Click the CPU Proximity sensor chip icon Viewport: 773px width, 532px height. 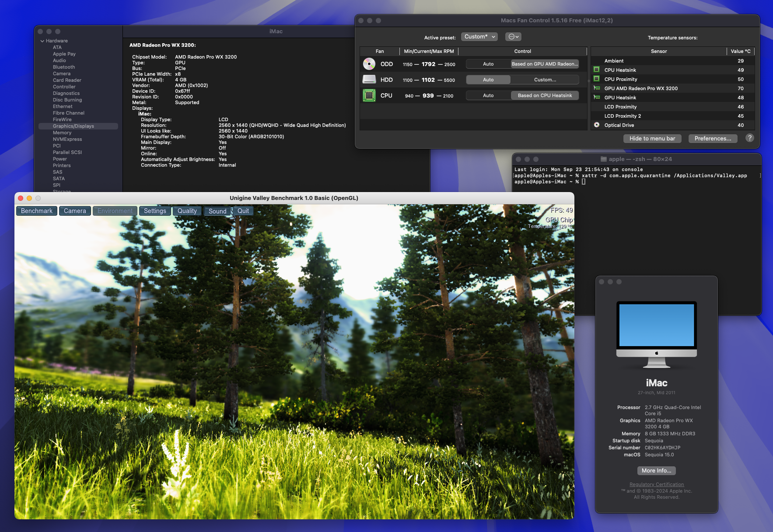tap(596, 79)
